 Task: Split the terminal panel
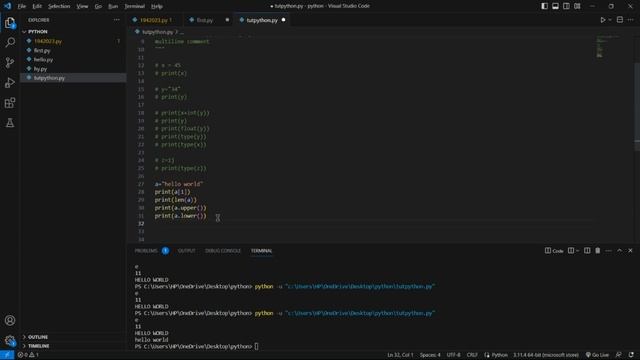coord(587,251)
